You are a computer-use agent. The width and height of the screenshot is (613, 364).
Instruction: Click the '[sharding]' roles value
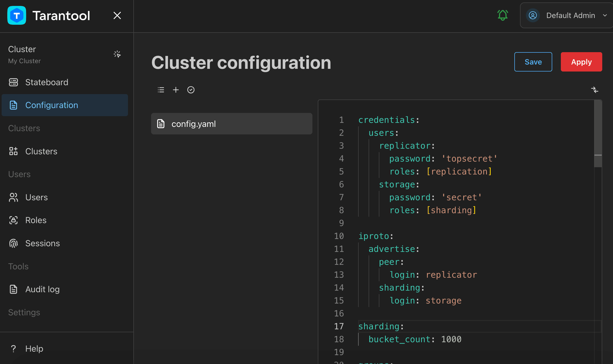pos(451,210)
